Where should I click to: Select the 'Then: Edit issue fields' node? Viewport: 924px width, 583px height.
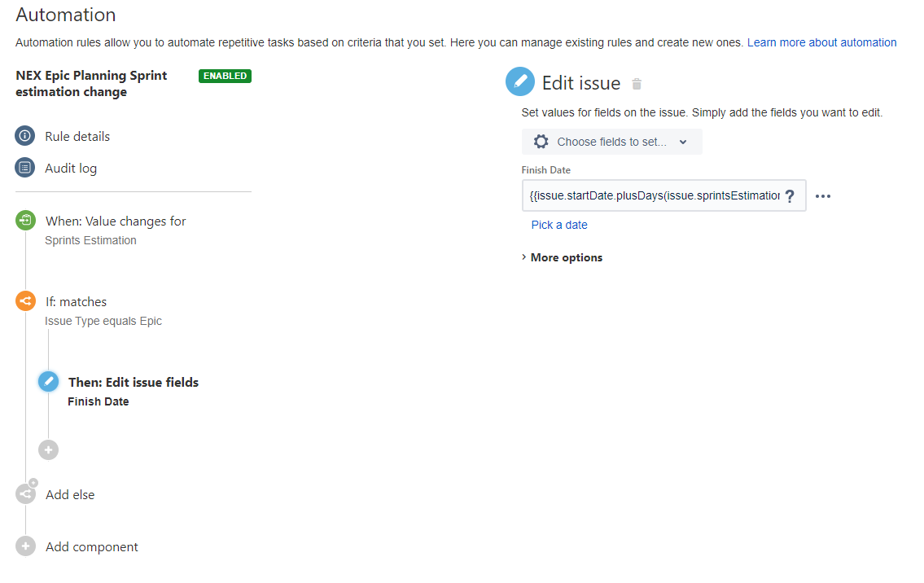[x=133, y=381]
